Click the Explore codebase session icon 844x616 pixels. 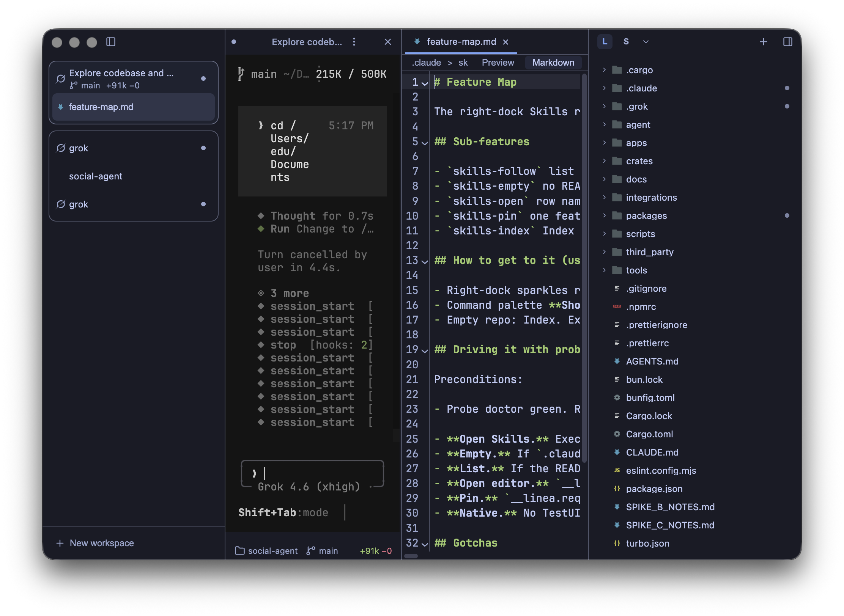pyautogui.click(x=61, y=79)
